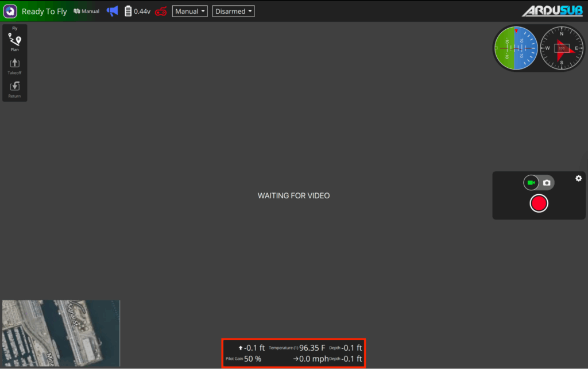Start recording with red record button
Image resolution: width=588 pixels, height=369 pixels.
(539, 203)
